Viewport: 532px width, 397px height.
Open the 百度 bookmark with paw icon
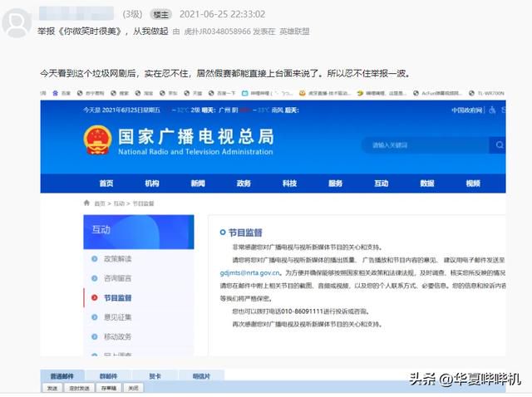tap(62, 93)
